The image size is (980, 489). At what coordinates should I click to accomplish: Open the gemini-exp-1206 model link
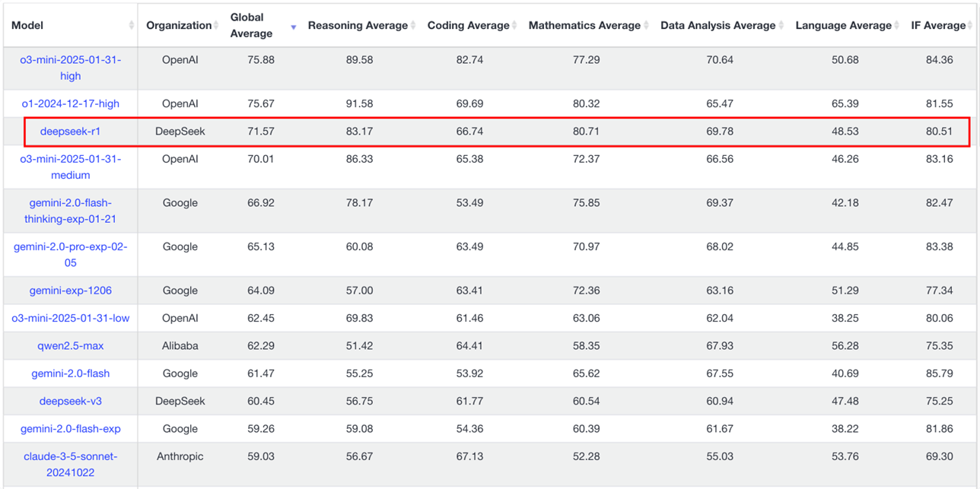tap(70, 291)
